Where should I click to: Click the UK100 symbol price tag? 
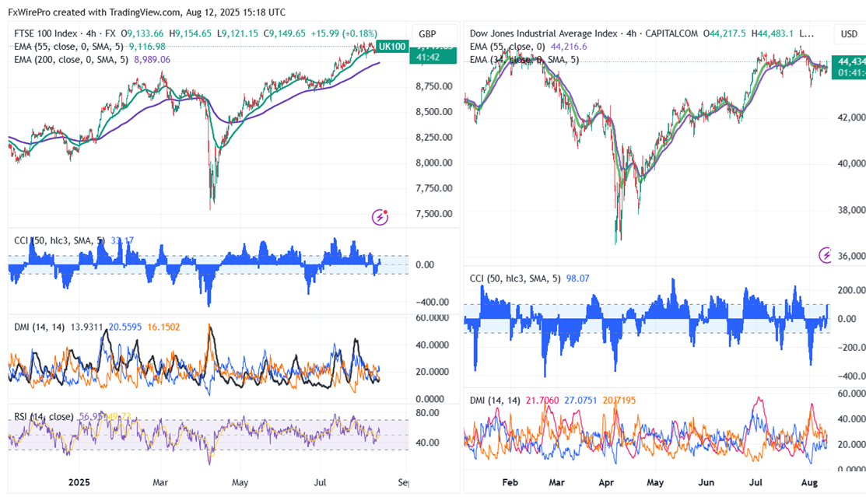pyautogui.click(x=391, y=47)
